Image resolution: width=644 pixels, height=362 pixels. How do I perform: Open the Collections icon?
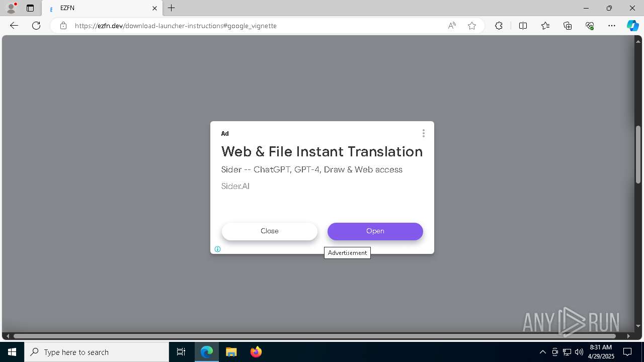point(568,26)
